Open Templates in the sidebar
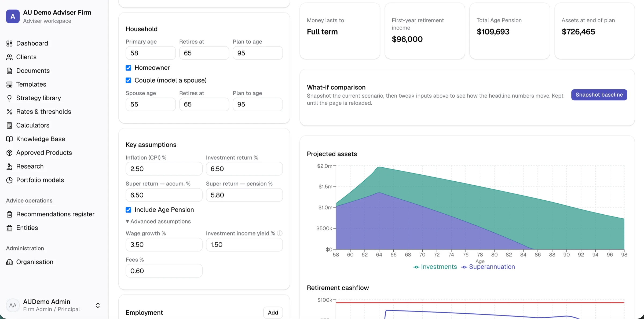 point(31,85)
